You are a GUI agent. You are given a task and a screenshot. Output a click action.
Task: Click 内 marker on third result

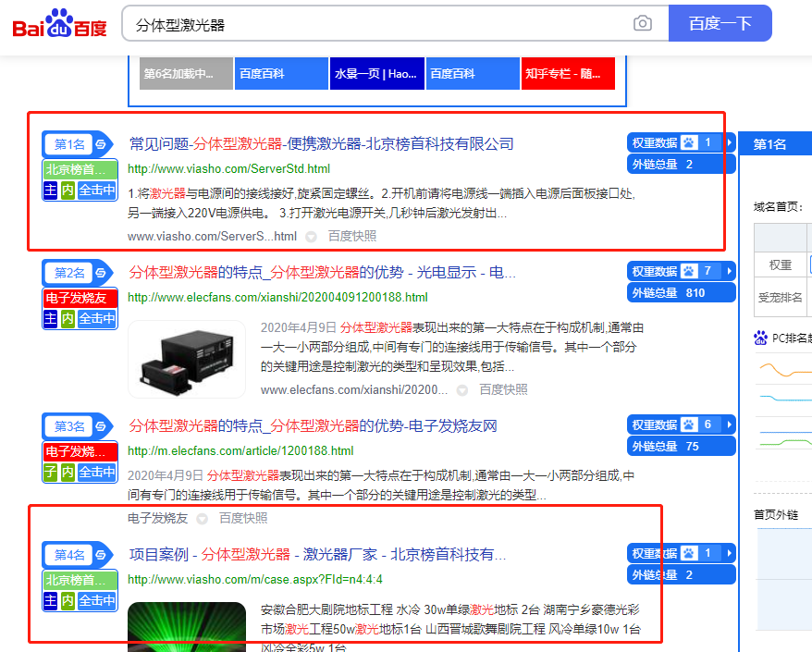click(68, 472)
